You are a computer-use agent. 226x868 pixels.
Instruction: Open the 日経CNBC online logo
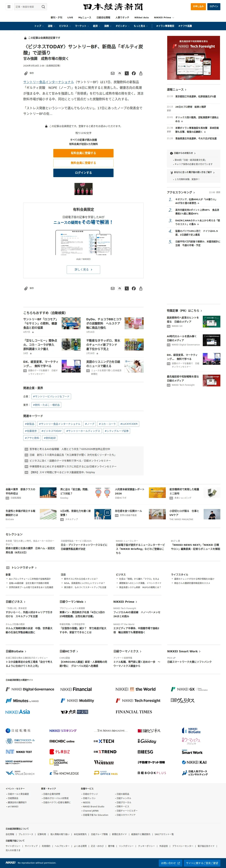62,741
